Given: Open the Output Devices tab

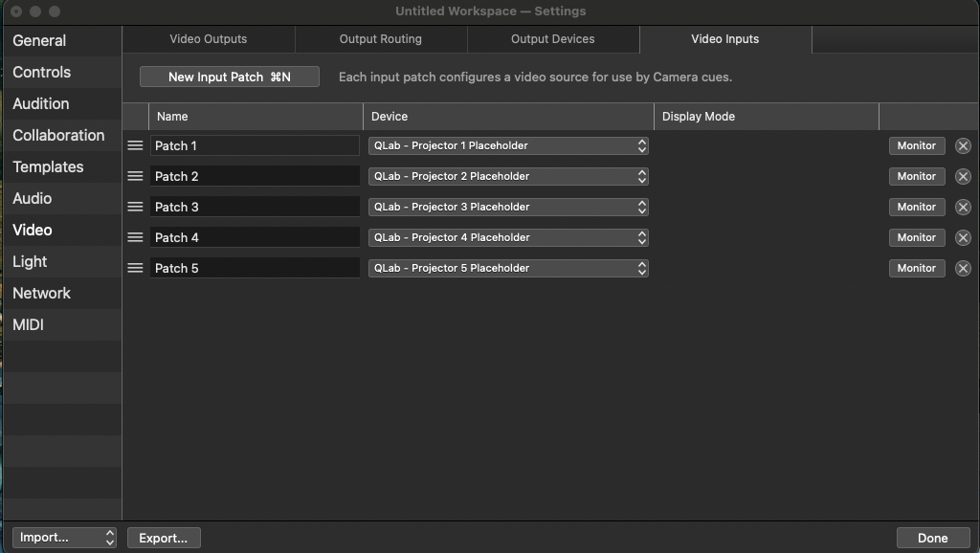Looking at the screenshot, I should tap(553, 39).
